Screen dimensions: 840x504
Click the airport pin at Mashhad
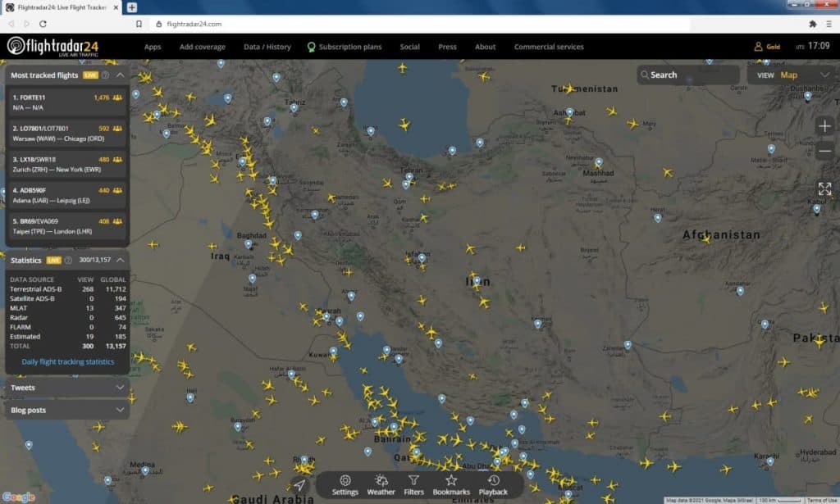[x=599, y=162]
